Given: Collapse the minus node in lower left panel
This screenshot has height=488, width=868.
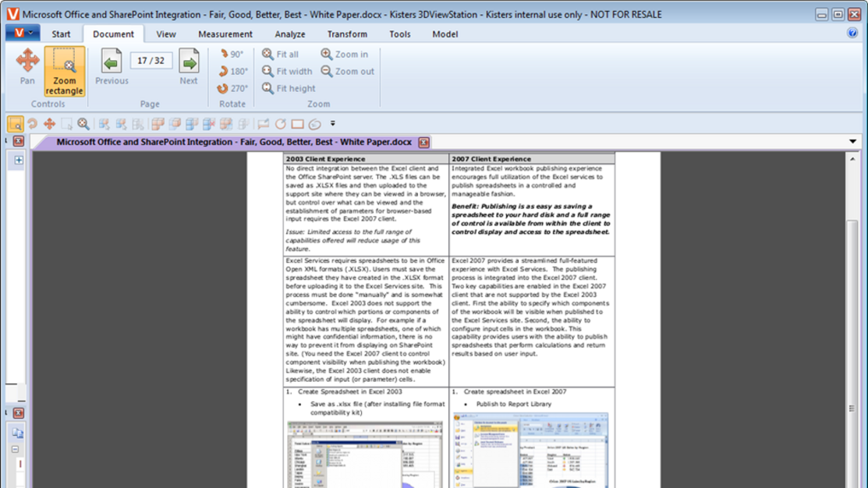Looking at the screenshot, I should [16, 449].
